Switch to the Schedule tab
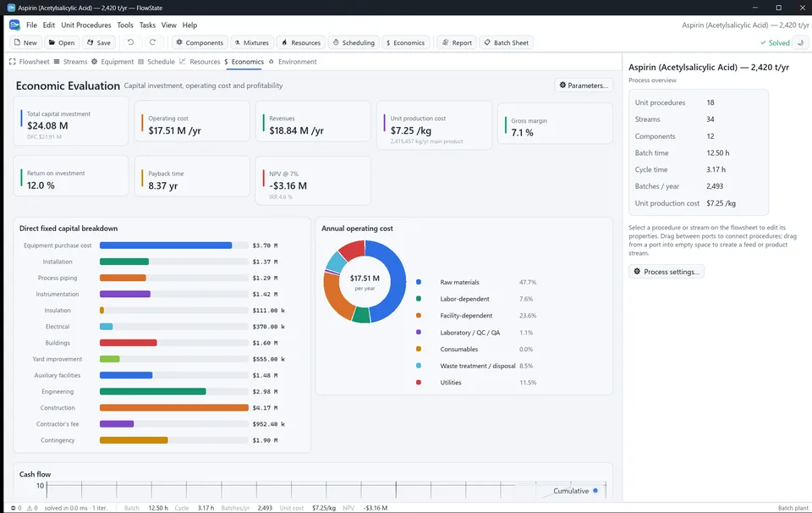Viewport: 812px width, 513px height. [x=156, y=62]
